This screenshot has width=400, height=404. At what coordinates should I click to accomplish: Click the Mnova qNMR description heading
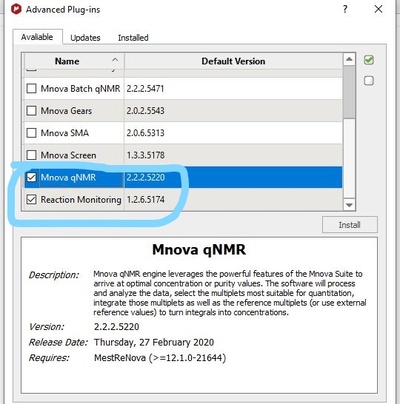tap(199, 250)
